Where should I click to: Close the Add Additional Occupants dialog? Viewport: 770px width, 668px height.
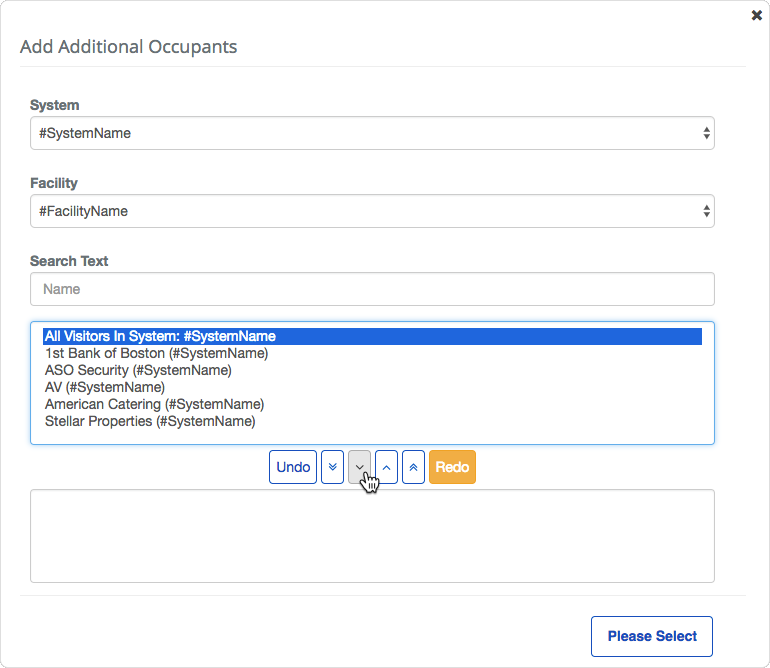pyautogui.click(x=757, y=15)
